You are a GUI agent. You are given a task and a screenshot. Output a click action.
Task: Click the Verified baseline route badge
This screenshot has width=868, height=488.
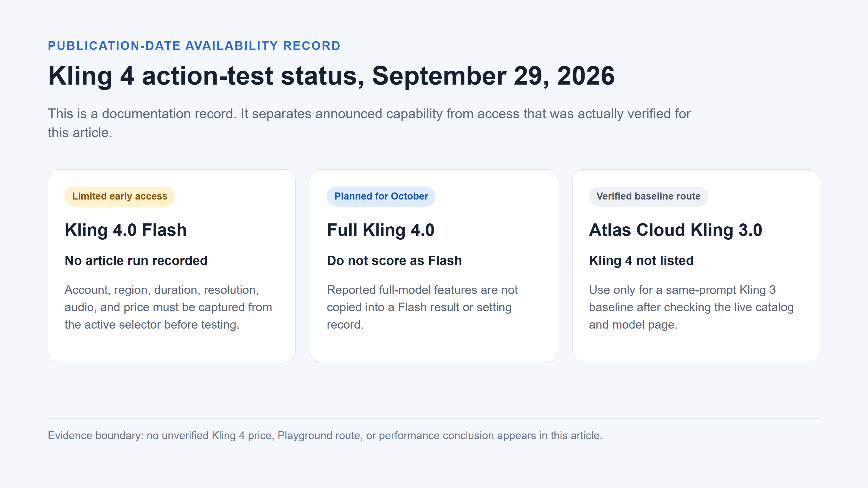pos(648,196)
